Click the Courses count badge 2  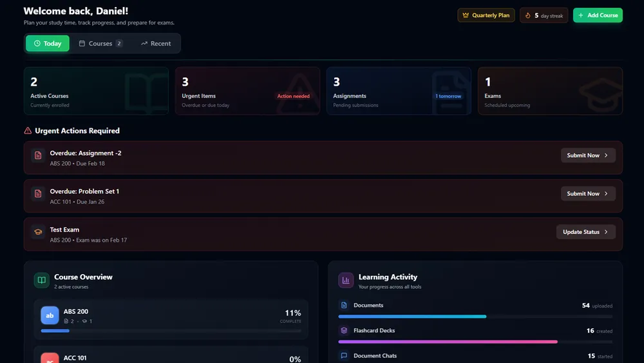119,43
